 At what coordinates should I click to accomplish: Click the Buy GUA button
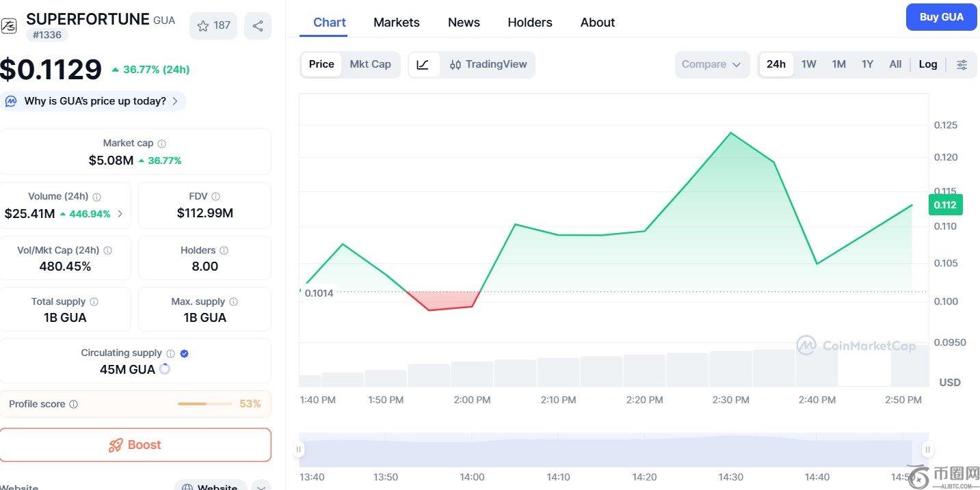[941, 17]
